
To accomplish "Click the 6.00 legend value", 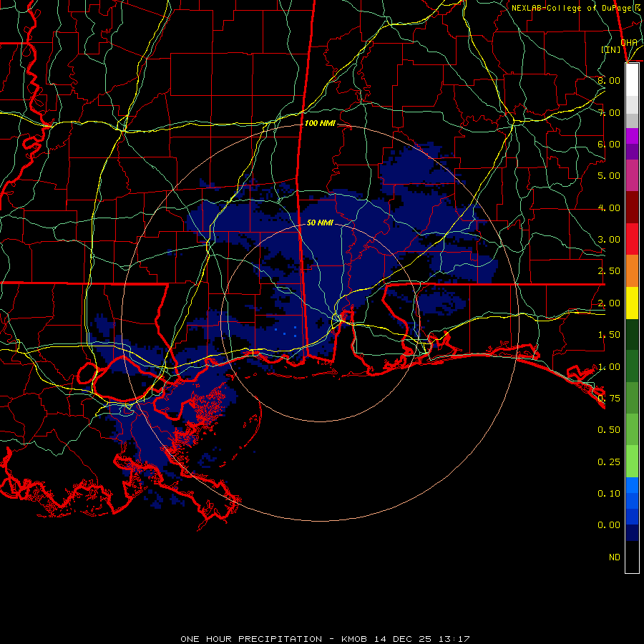I will point(609,144).
